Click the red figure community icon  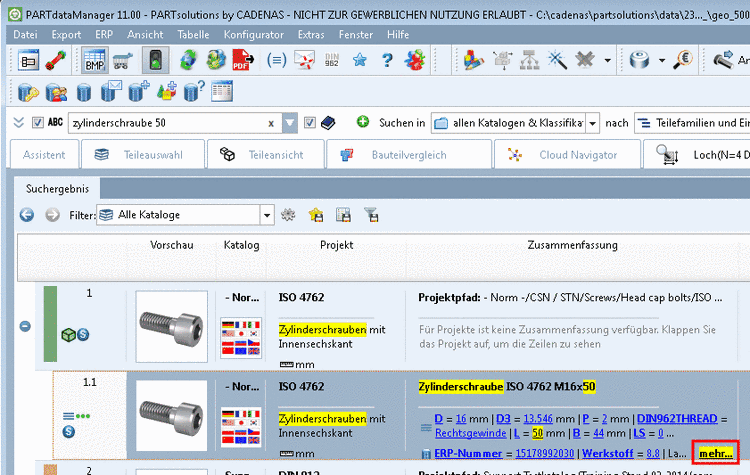(x=415, y=61)
